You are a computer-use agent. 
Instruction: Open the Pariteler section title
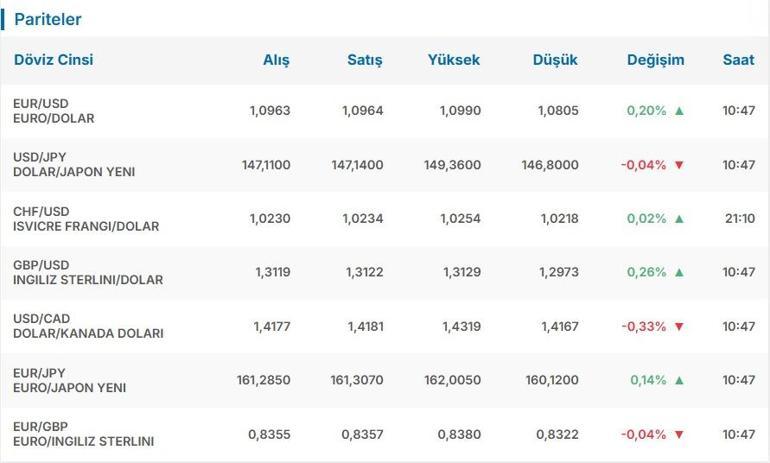(48, 19)
